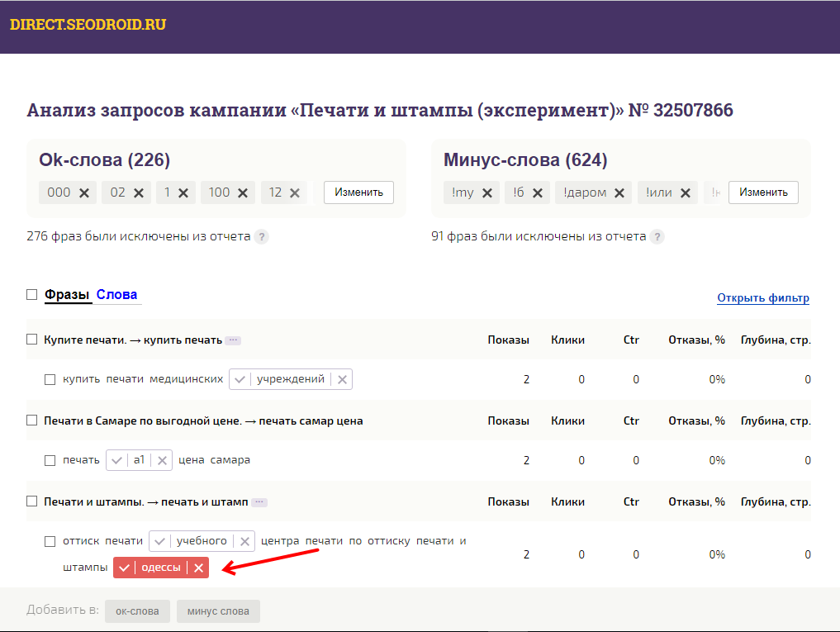Approve the word "учреждений" with its checkmark

(x=240, y=380)
